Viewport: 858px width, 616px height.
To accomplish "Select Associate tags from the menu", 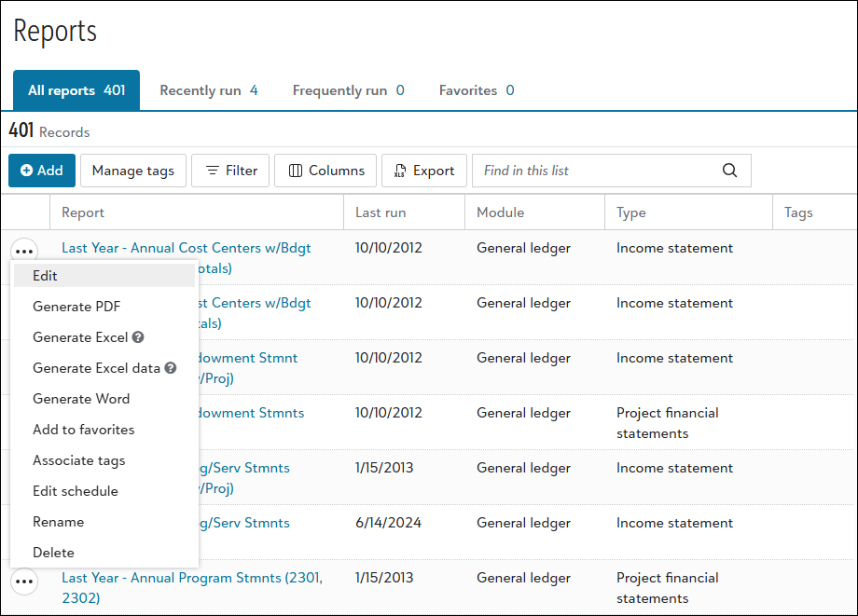I will tap(78, 460).
